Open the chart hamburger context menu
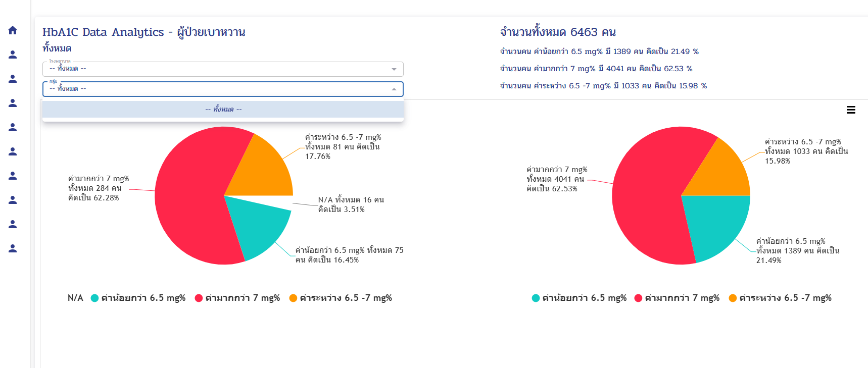Screen dimensions: 868x368 [851, 110]
